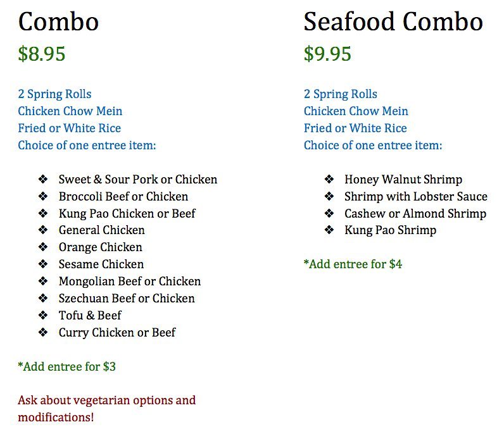The height and width of the screenshot is (434, 504).
Task: Click the bullet next to Cashew or Almond Shrimp
Action: (x=329, y=214)
